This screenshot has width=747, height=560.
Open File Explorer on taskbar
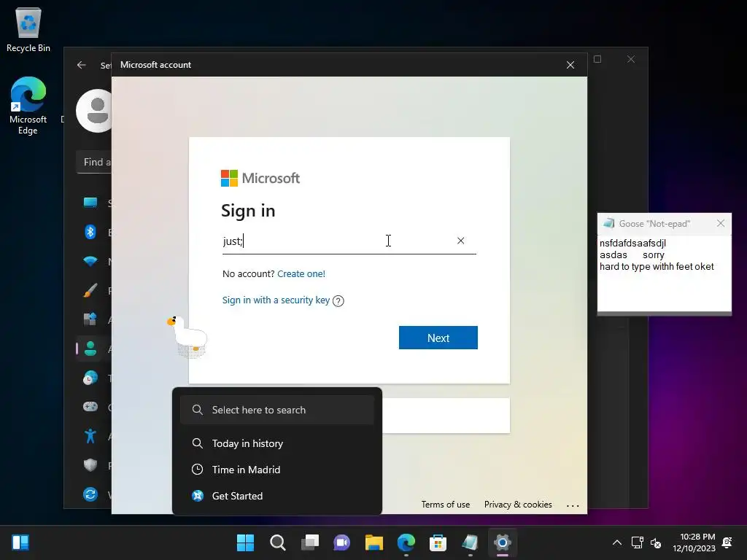tap(374, 542)
